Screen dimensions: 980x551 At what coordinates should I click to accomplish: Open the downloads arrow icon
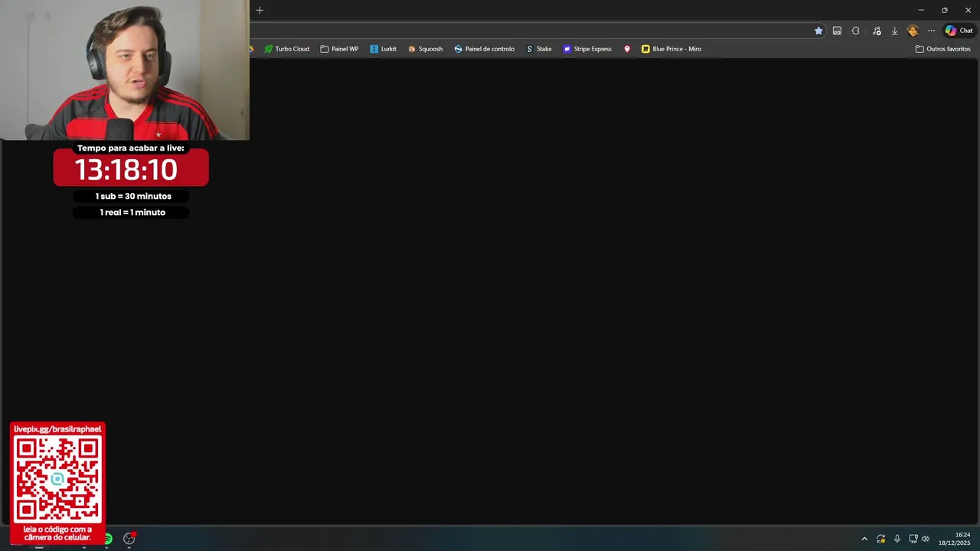pos(894,31)
